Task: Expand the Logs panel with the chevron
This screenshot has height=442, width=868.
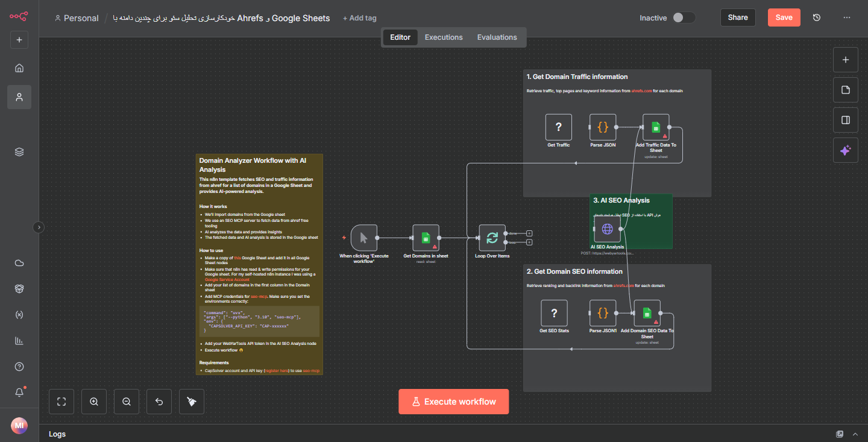Action: point(855,434)
